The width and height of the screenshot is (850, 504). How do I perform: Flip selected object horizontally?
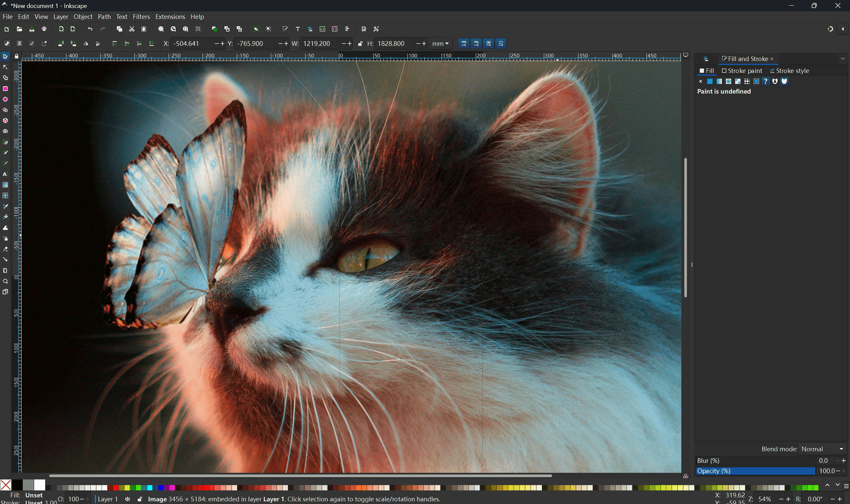pos(86,43)
